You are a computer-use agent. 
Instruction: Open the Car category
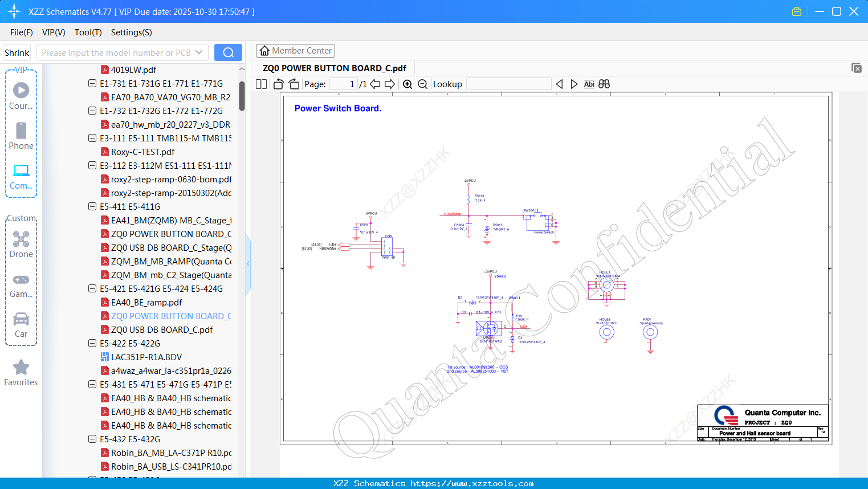coord(21,324)
